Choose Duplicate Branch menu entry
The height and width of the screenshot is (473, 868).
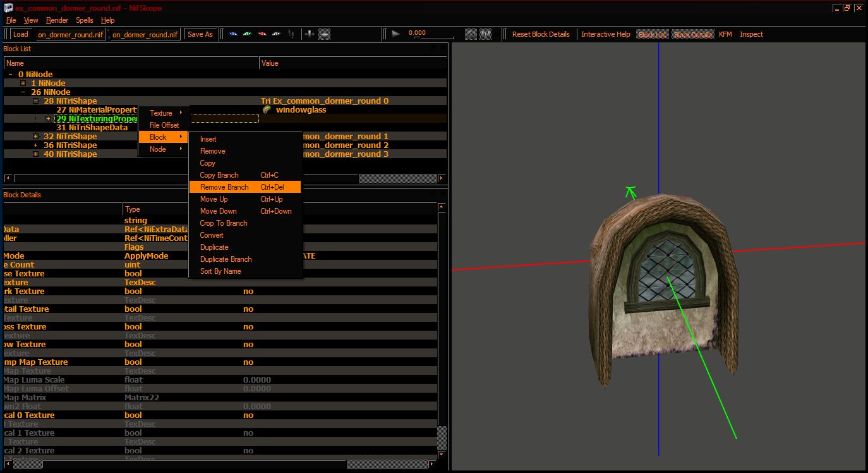click(245, 259)
